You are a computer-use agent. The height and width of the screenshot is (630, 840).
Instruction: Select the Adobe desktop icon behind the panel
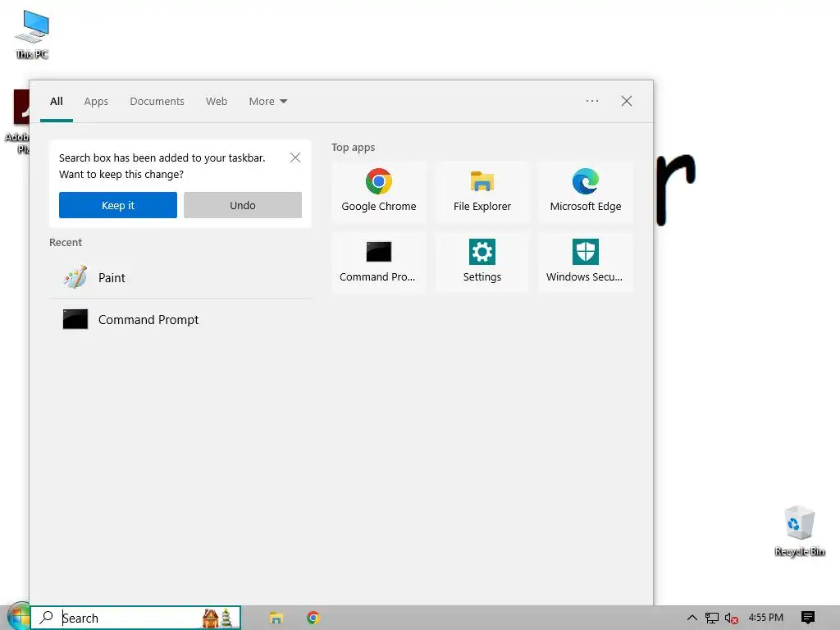click(18, 121)
